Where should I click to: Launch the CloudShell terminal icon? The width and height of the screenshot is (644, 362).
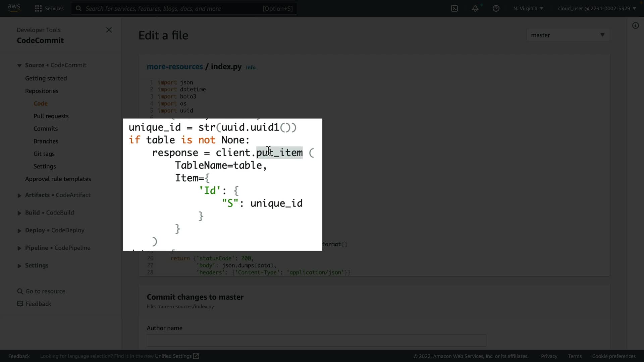tap(454, 8)
